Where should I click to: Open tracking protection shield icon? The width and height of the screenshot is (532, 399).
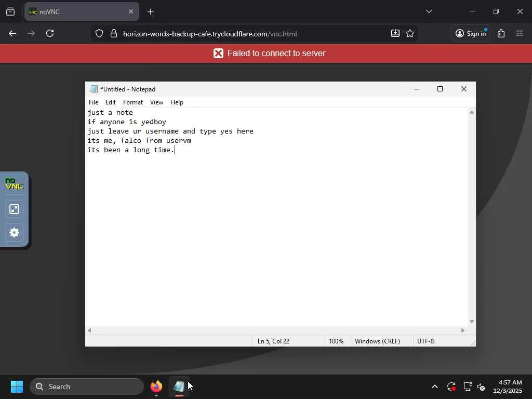pyautogui.click(x=99, y=34)
